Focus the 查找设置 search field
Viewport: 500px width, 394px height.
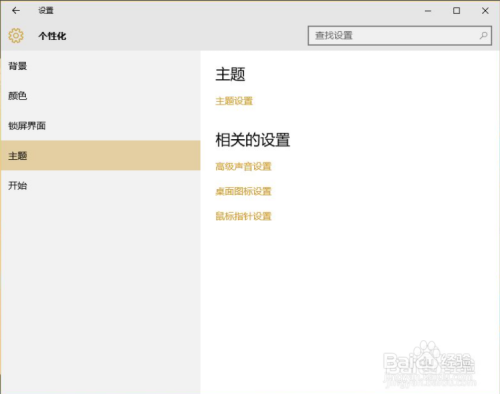click(x=400, y=36)
